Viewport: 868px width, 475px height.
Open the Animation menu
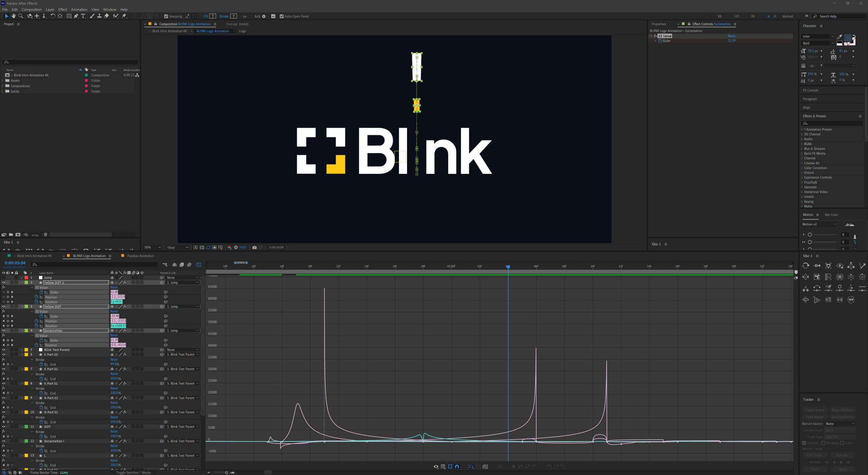[x=79, y=9]
